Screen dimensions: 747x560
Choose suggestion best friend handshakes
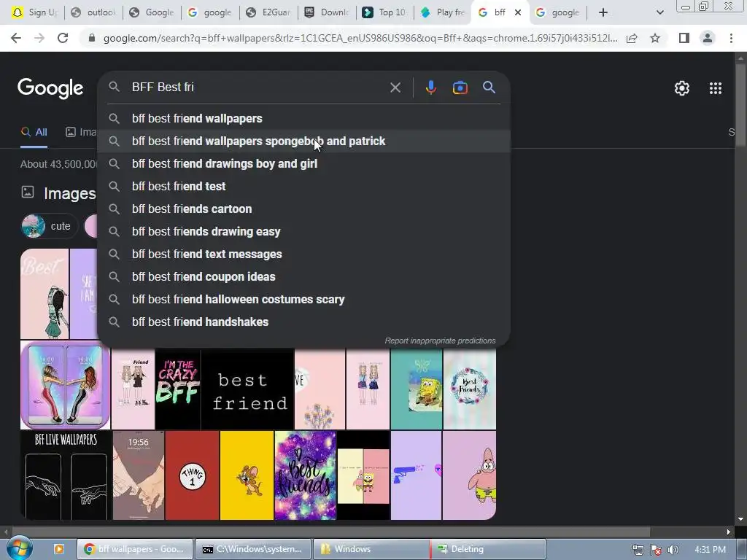[x=303, y=322]
